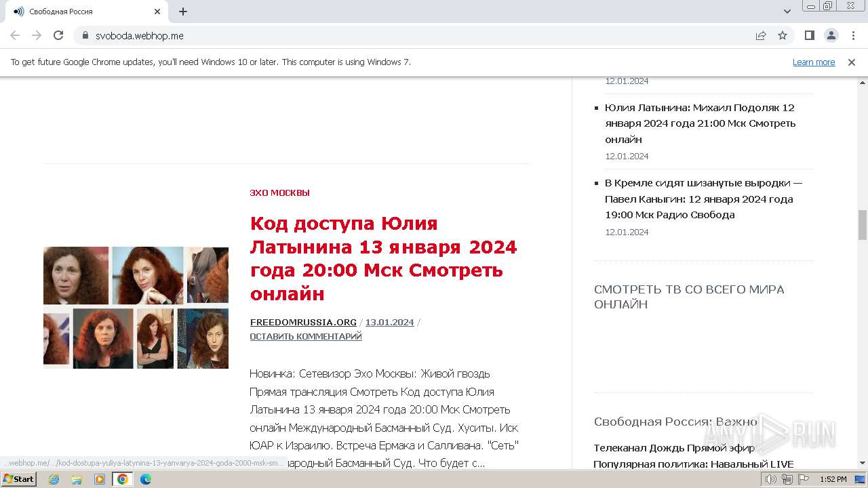Open the Код доступа Юлия Латынина article headline
868x488 pixels.
(x=384, y=258)
